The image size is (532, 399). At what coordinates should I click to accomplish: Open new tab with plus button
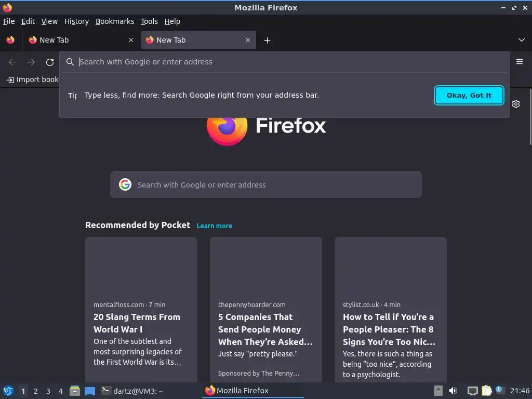268,41
